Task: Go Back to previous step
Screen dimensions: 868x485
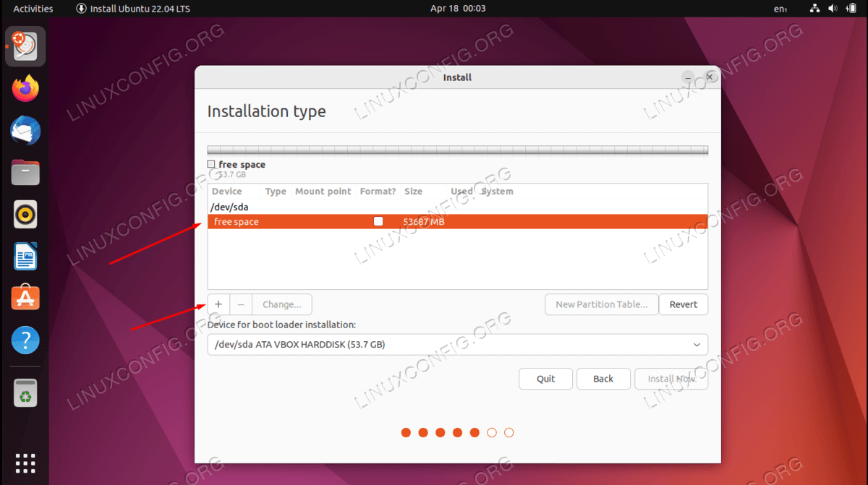Action: pos(603,379)
